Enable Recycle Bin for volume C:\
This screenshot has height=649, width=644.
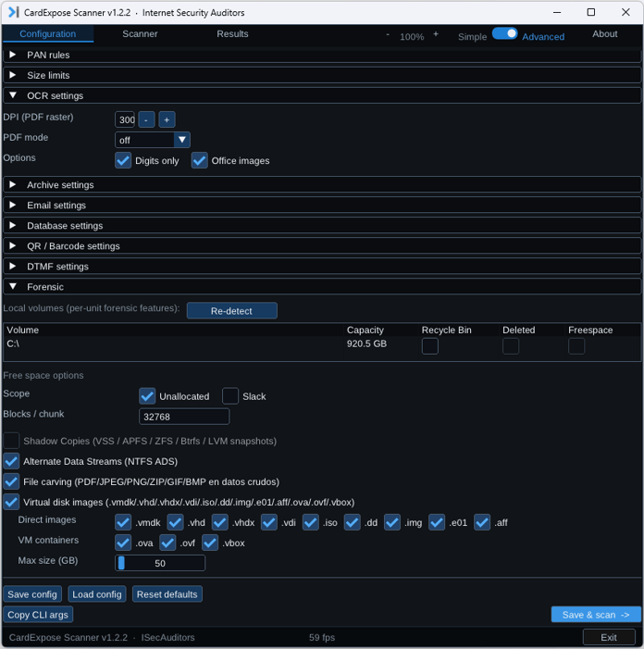tap(429, 346)
